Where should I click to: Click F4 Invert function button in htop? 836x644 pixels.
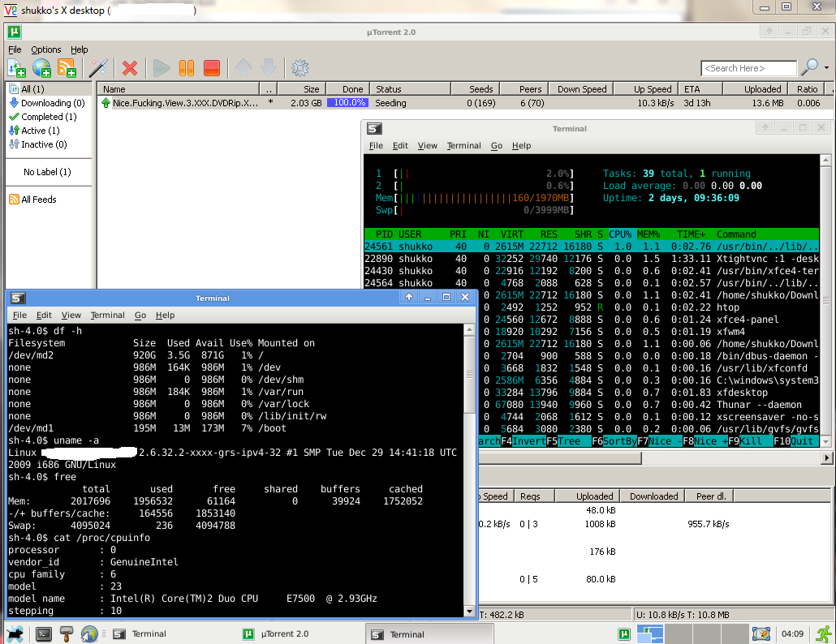[x=523, y=441]
